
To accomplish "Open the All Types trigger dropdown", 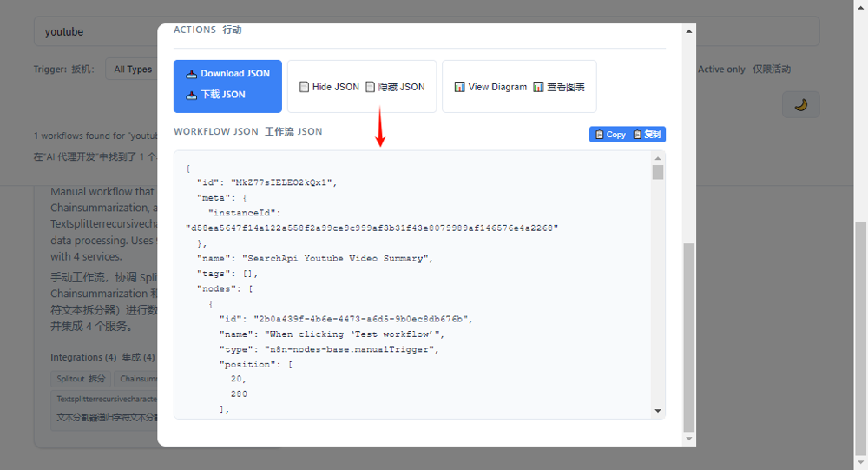I will click(132, 70).
